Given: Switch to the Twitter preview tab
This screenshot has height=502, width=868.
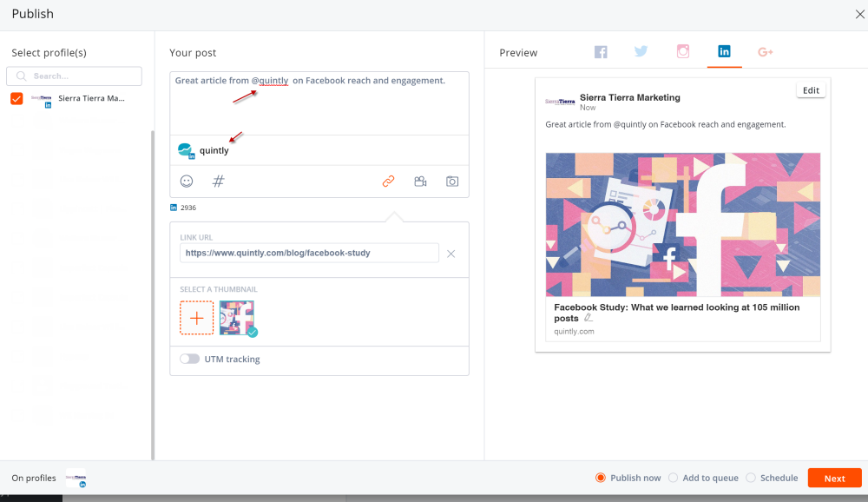Looking at the screenshot, I should click(x=641, y=52).
